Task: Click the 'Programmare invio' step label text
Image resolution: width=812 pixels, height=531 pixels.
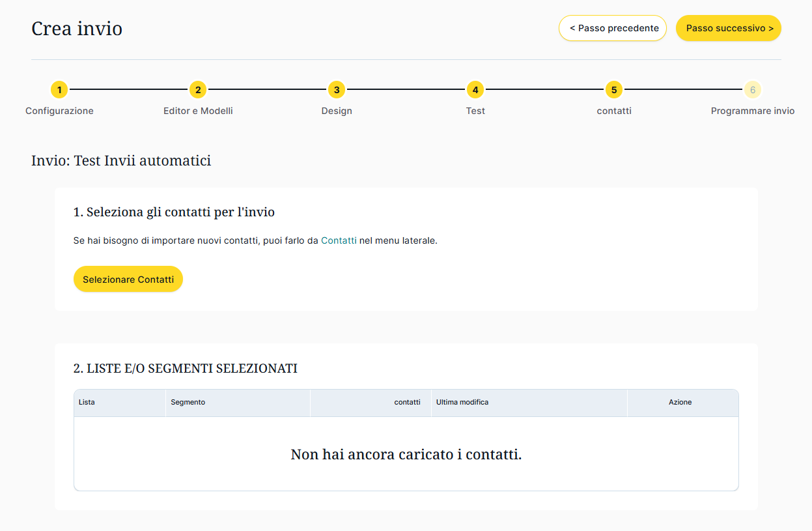Action: (x=753, y=111)
